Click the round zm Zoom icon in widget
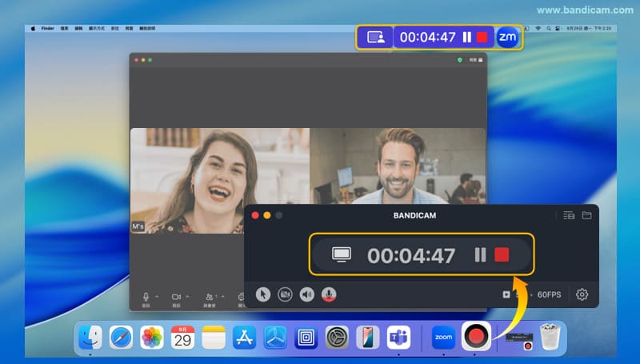640x364 pixels. click(x=507, y=37)
